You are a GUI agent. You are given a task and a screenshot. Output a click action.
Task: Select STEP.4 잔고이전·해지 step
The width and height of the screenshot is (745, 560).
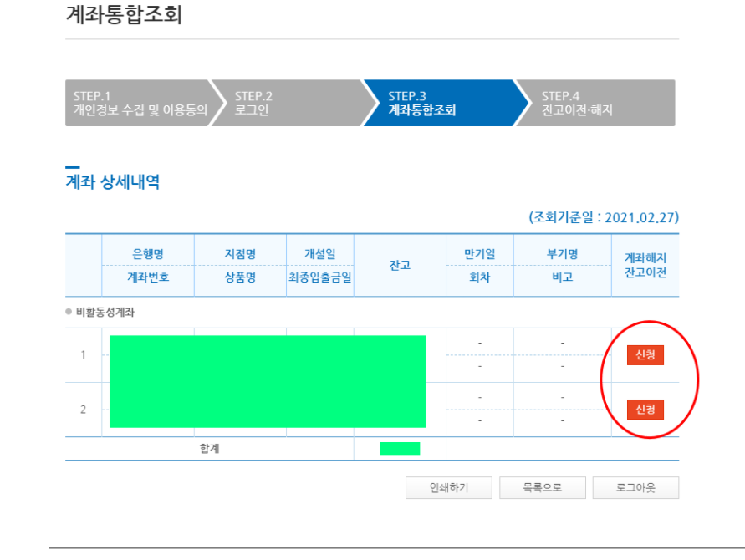click(x=598, y=103)
